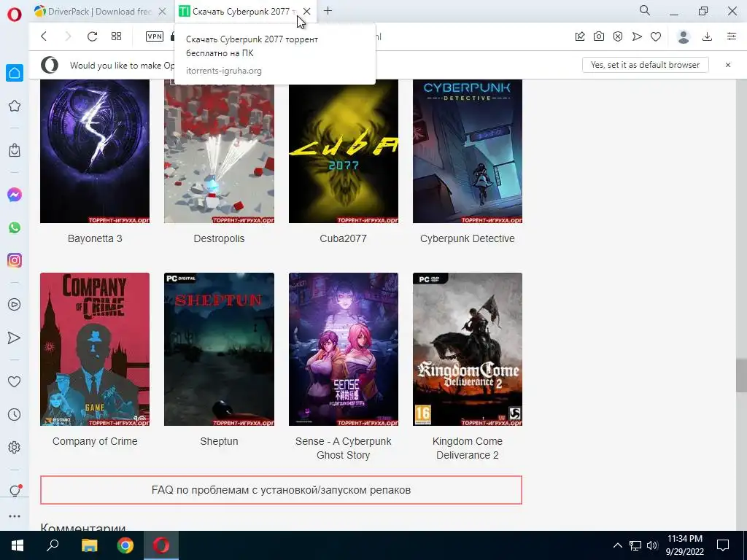The image size is (747, 560).
Task: Open Easy Setup sliders menu
Action: 732,36
